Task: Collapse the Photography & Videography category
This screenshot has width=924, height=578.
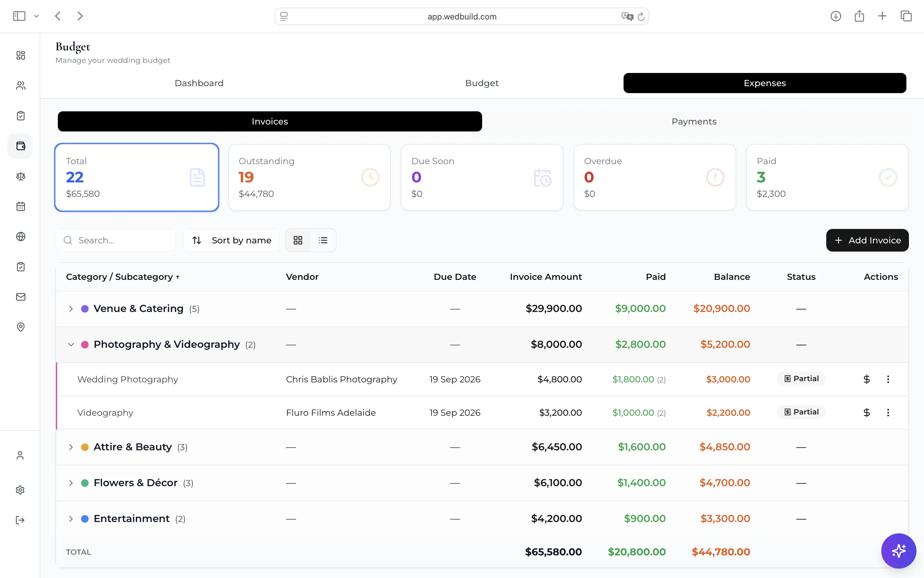Action: coord(71,345)
